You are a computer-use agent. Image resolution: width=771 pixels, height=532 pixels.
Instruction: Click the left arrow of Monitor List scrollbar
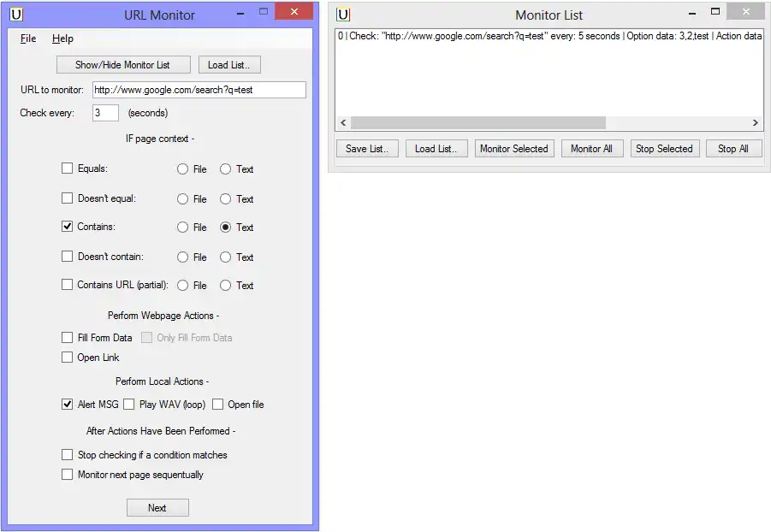(x=343, y=122)
